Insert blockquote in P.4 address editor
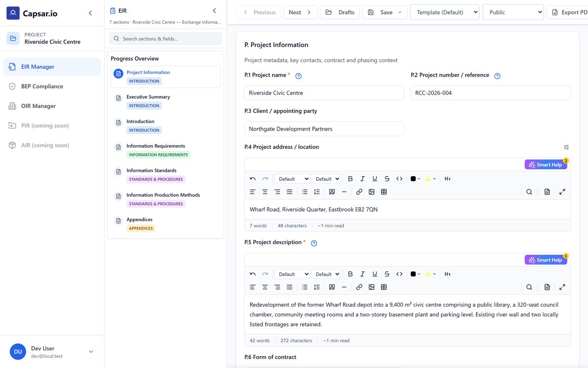 (x=332, y=192)
